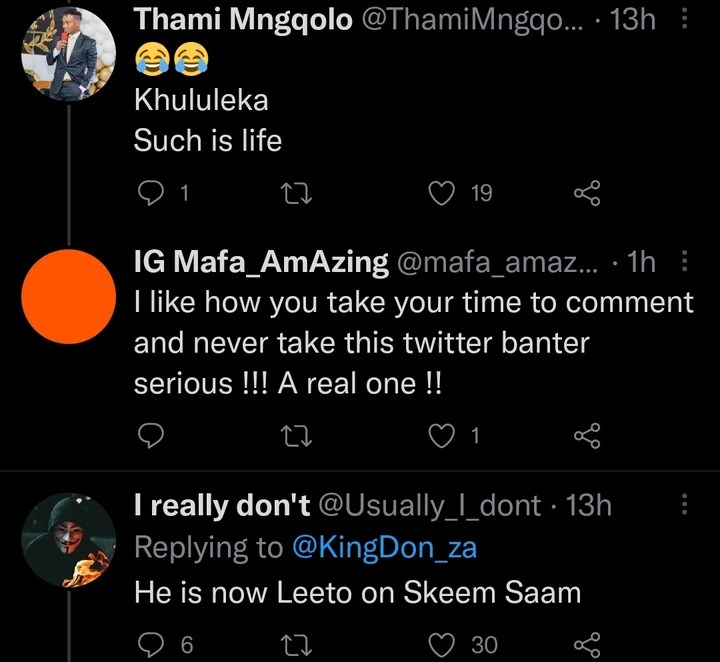Open Thami Mngqolo's profile name
The height and width of the screenshot is (662, 720).
click(x=242, y=19)
